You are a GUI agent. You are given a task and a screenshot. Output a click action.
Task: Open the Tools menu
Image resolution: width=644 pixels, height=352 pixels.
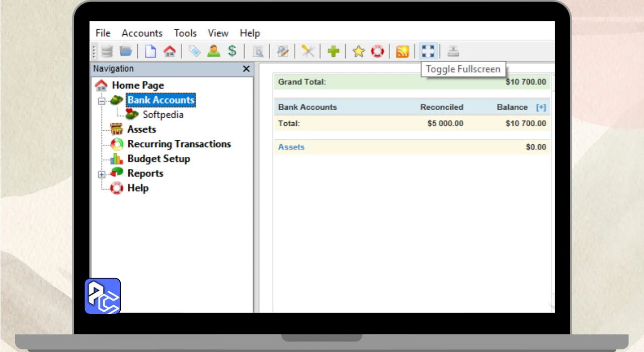(x=185, y=33)
